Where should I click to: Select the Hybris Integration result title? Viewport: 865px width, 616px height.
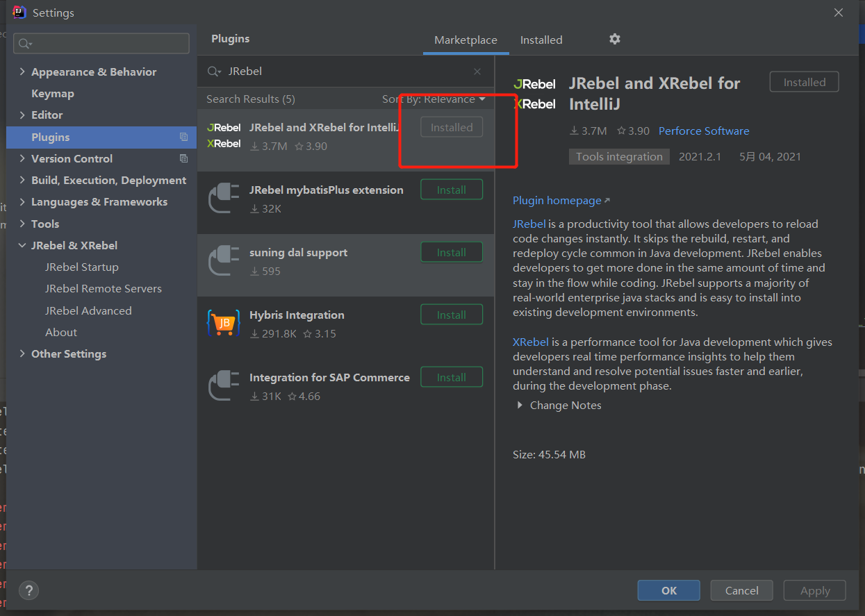click(297, 315)
